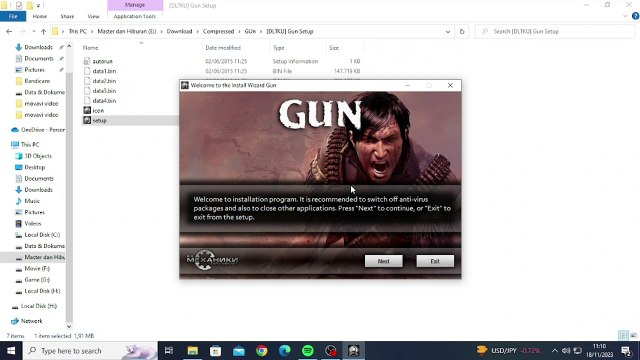Open Bandicam recorder taskbar icon
Screen dimensions: 640x360
click(331, 351)
